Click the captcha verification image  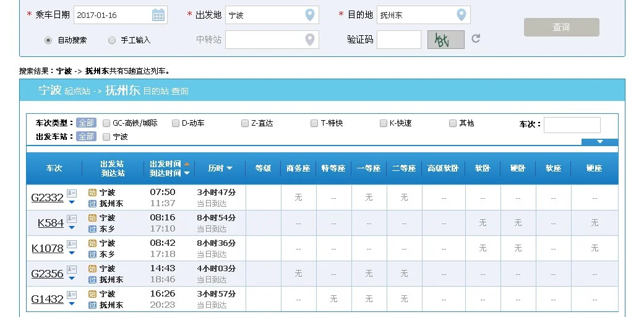click(446, 40)
